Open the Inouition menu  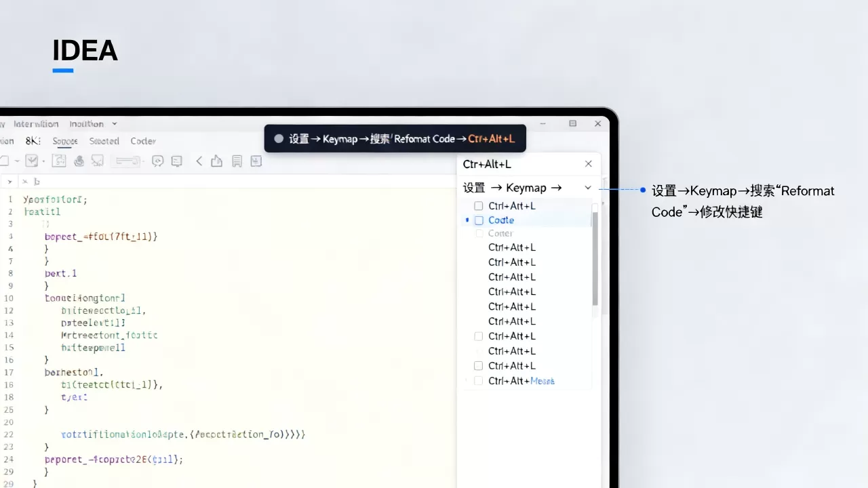86,124
